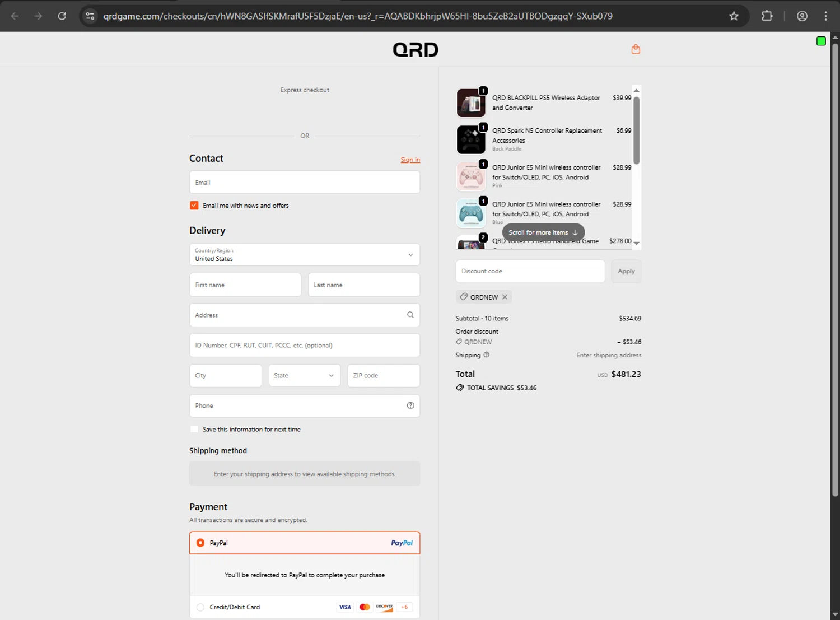Click the Discover card icon
This screenshot has height=620, width=840.
(384, 607)
